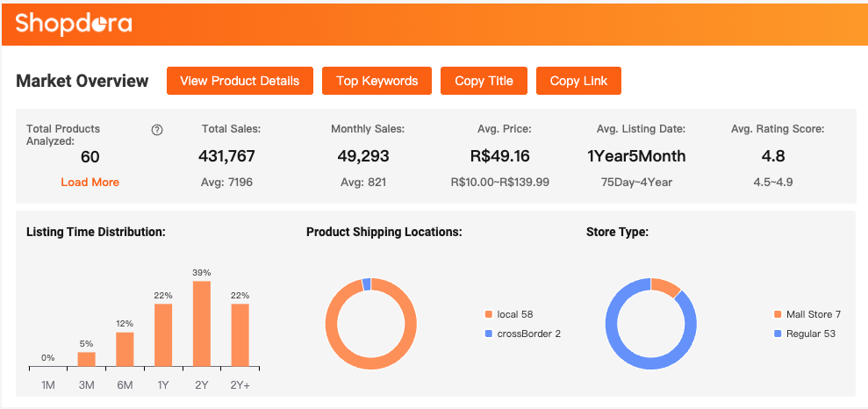The width and height of the screenshot is (868, 409).
Task: Click the Top Keywords button
Action: click(377, 81)
